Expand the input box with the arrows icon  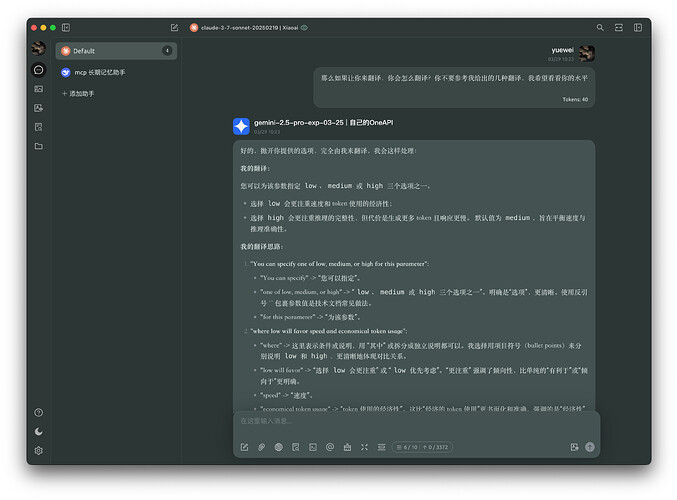click(x=364, y=447)
